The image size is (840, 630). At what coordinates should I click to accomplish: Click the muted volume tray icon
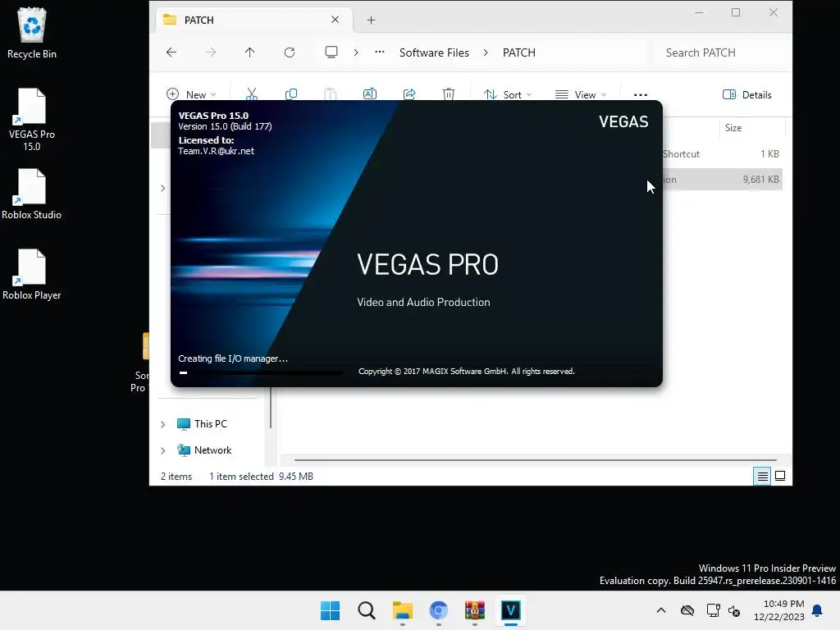pos(734,610)
